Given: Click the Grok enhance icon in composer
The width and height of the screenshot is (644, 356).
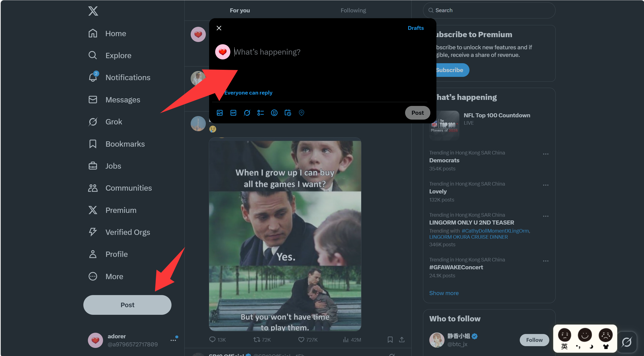Looking at the screenshot, I should pos(247,113).
